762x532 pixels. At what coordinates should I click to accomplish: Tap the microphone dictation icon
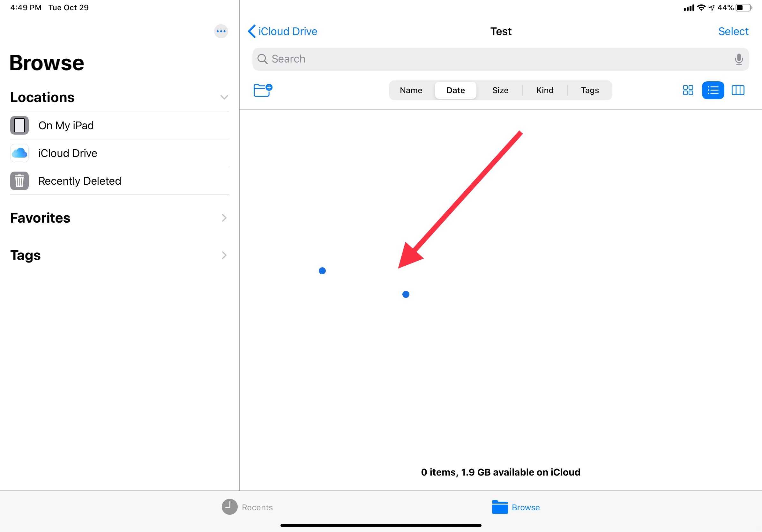tap(738, 59)
